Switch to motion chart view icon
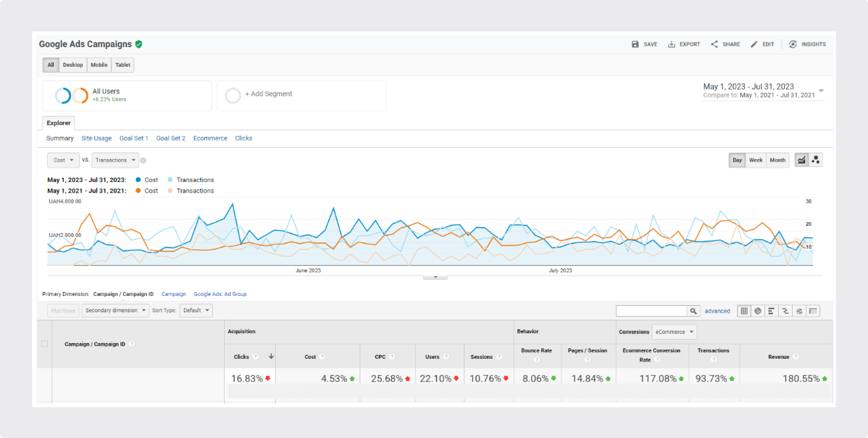The image size is (868, 438). [816, 160]
